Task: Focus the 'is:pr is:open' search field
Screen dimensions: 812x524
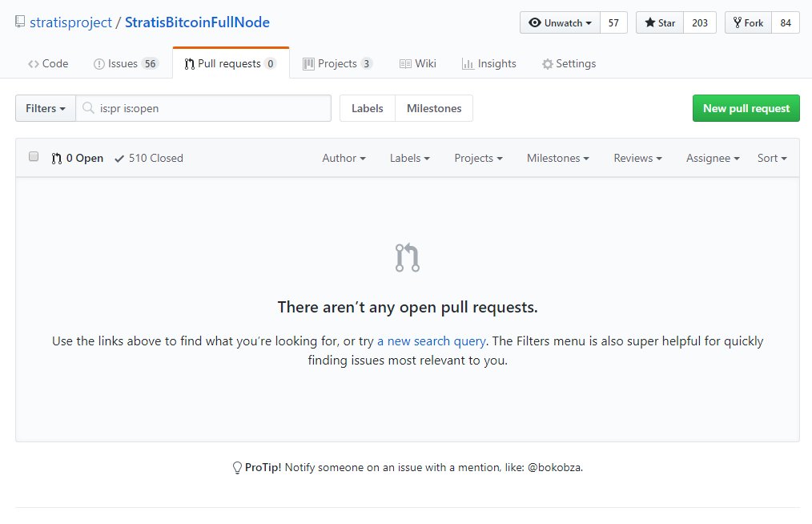Action: [203, 108]
